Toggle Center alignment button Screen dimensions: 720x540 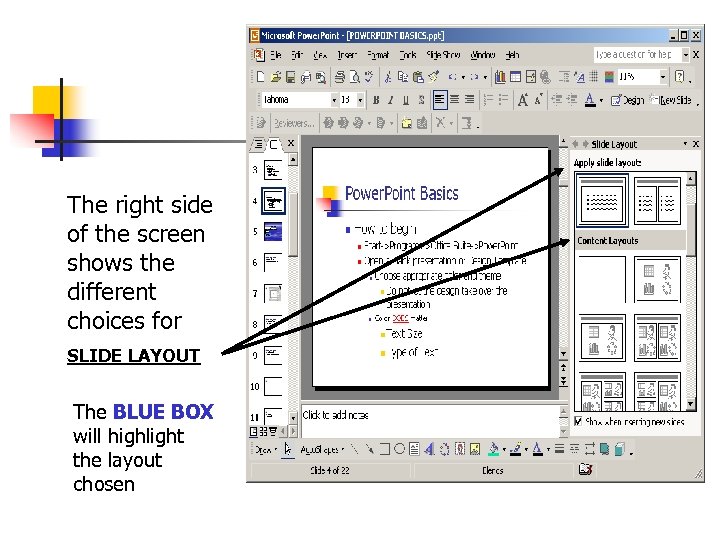(454, 99)
